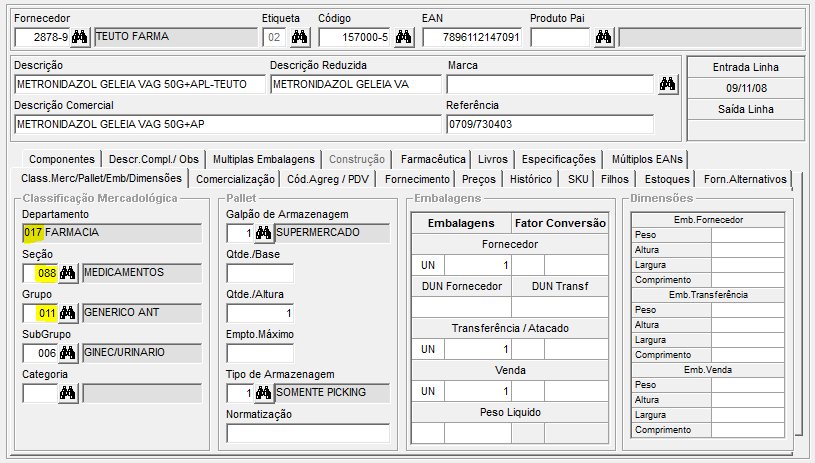Open the Fornecimento tab
Image resolution: width=815 pixels, height=463 pixels.
[x=417, y=179]
